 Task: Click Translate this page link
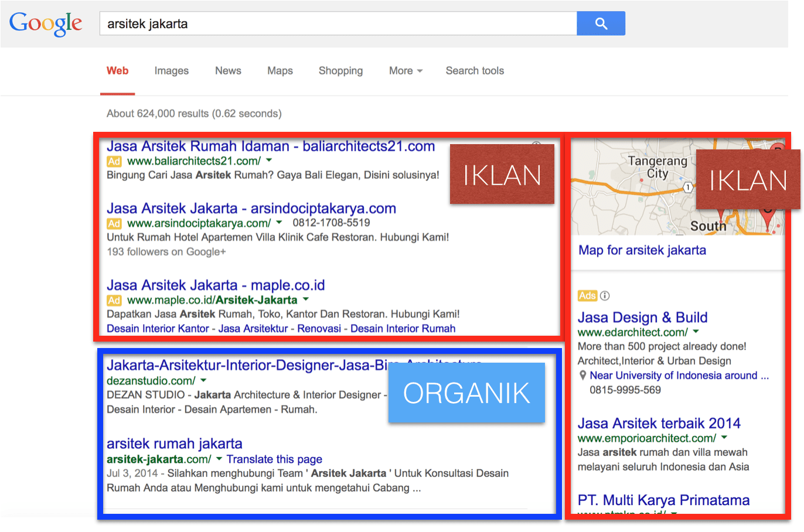(x=274, y=459)
